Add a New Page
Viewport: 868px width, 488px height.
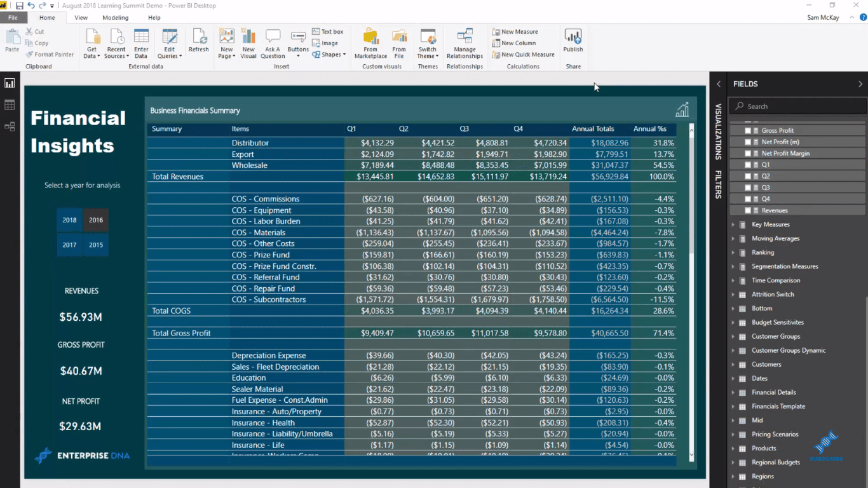click(x=226, y=44)
